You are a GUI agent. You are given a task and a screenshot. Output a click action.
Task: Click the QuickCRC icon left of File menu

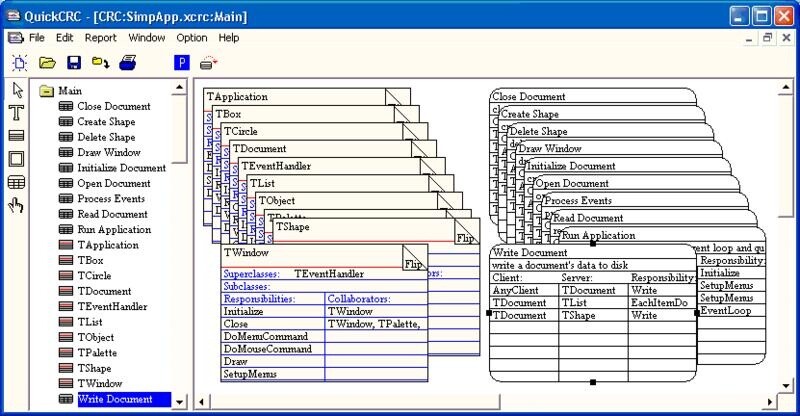point(16,38)
